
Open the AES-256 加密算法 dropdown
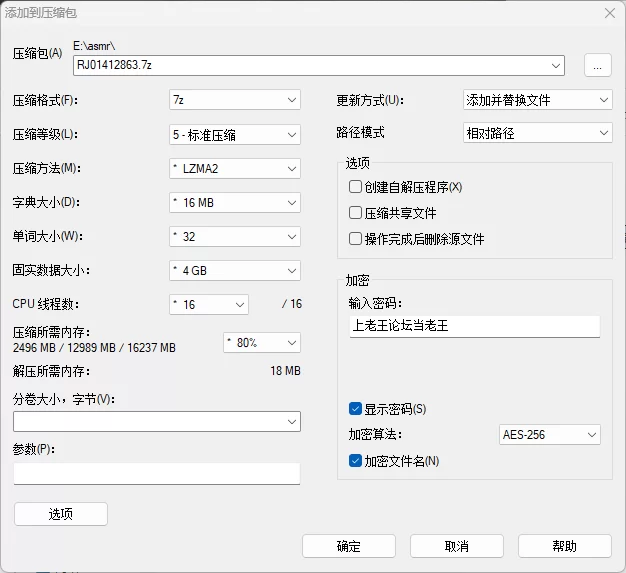click(550, 434)
